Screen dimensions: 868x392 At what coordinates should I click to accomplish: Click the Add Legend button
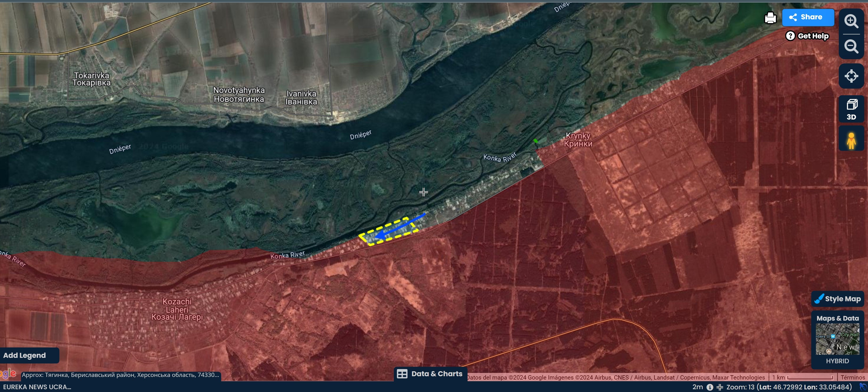click(x=24, y=355)
